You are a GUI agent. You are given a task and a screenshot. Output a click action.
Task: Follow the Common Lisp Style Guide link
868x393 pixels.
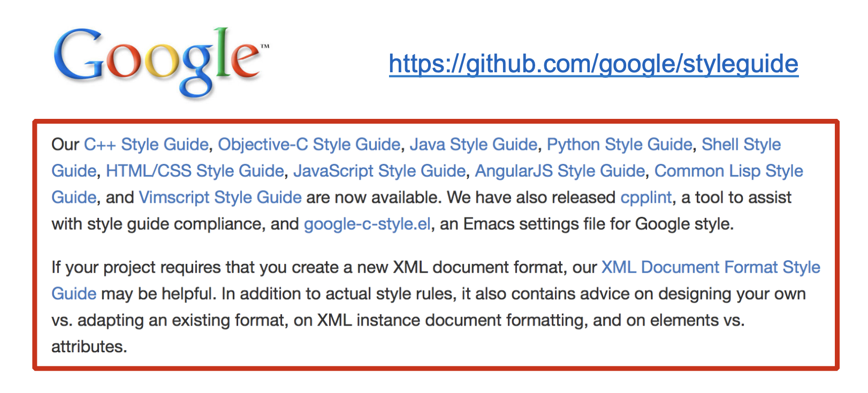728,171
